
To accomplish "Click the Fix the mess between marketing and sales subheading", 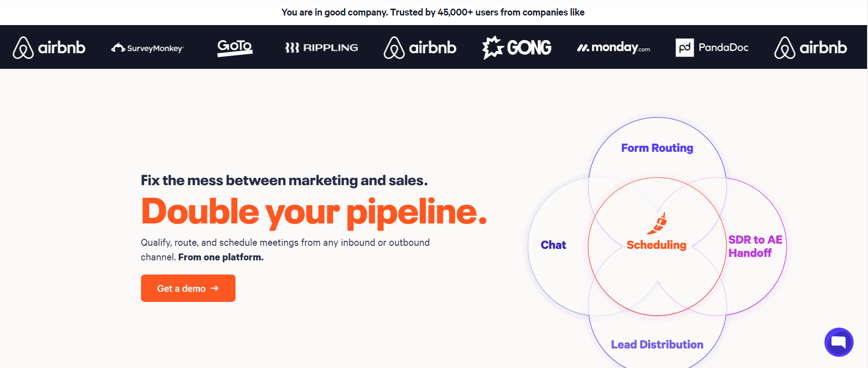I will 284,181.
